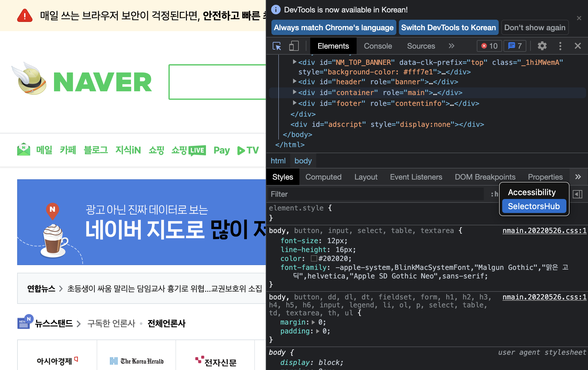This screenshot has height=370, width=588.
Task: Select the Layout tab
Action: 366,177
